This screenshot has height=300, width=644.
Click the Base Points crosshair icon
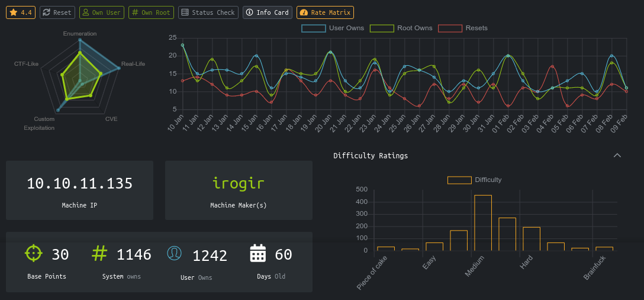point(34,254)
